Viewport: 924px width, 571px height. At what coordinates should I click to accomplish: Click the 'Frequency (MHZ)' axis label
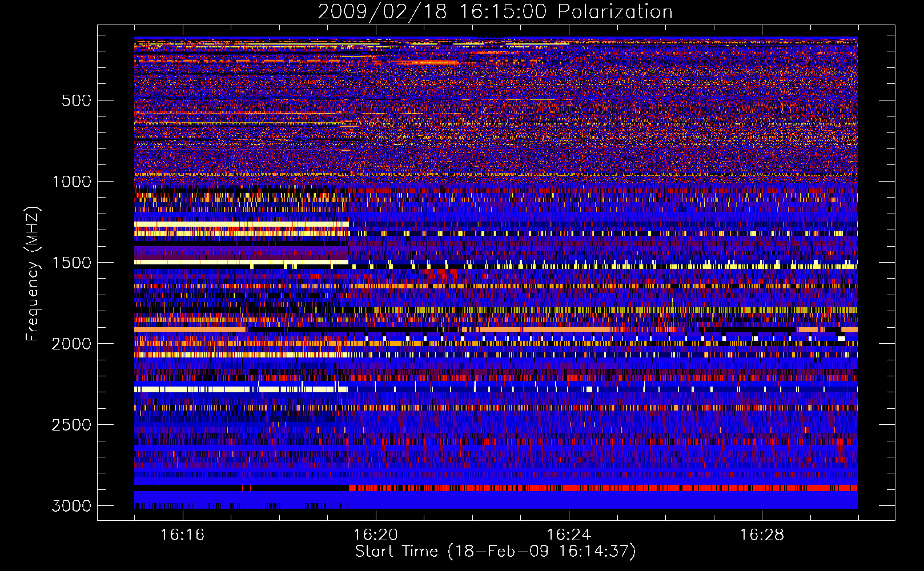point(33,274)
